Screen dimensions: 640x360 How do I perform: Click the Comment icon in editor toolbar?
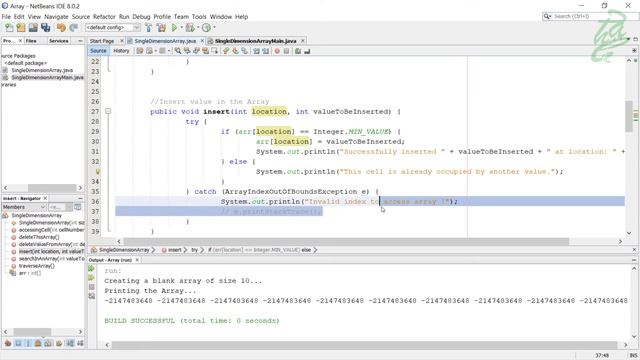298,51
